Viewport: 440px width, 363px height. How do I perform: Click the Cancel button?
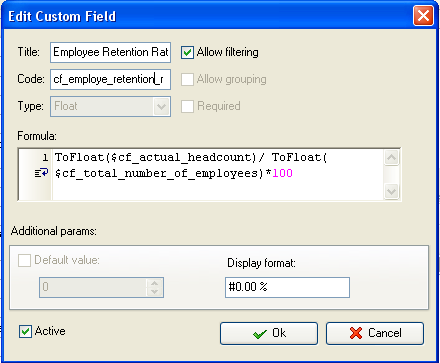tap(375, 333)
